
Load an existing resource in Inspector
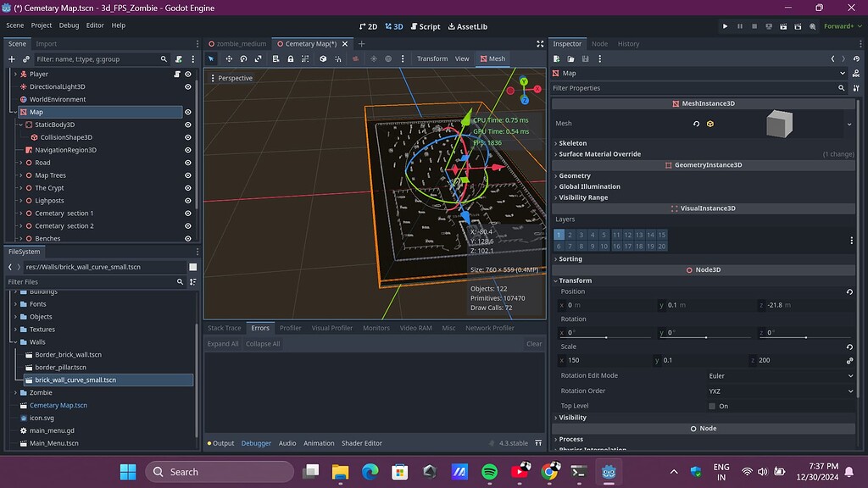570,58
